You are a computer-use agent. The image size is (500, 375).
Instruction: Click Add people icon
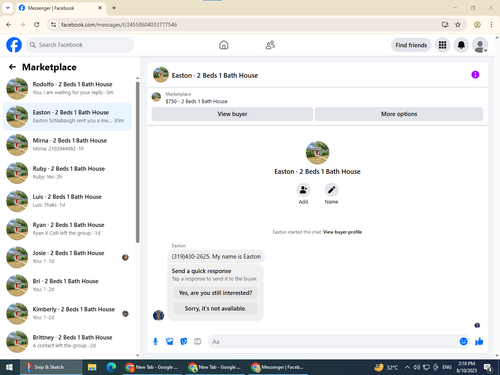[x=303, y=190]
